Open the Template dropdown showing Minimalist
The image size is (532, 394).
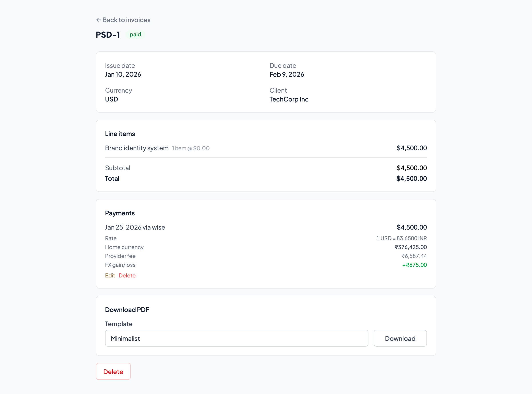coord(237,338)
